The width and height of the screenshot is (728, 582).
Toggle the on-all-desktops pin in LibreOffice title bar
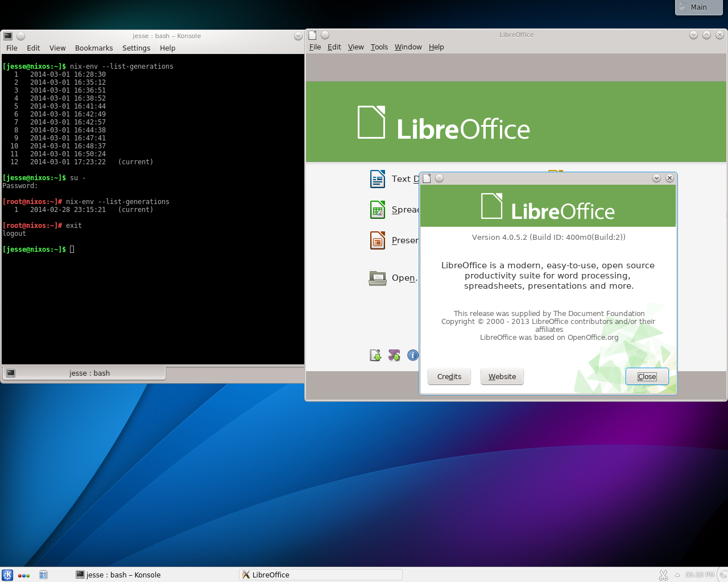click(x=325, y=35)
